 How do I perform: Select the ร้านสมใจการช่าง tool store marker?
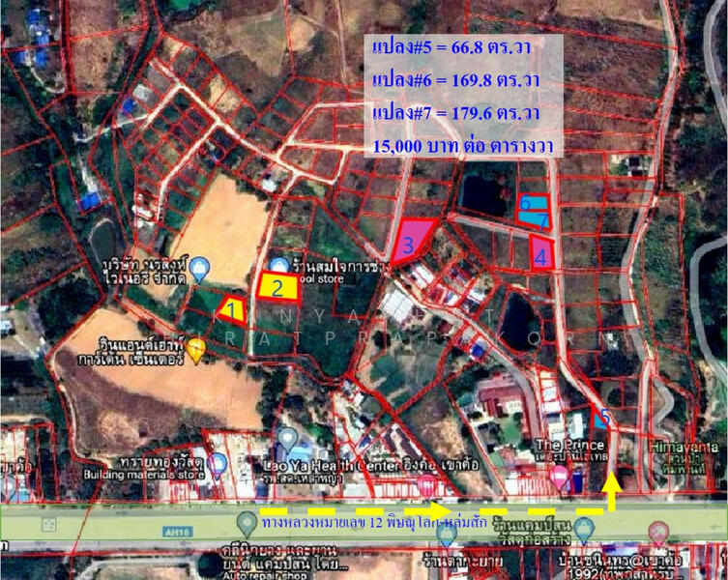279,265
